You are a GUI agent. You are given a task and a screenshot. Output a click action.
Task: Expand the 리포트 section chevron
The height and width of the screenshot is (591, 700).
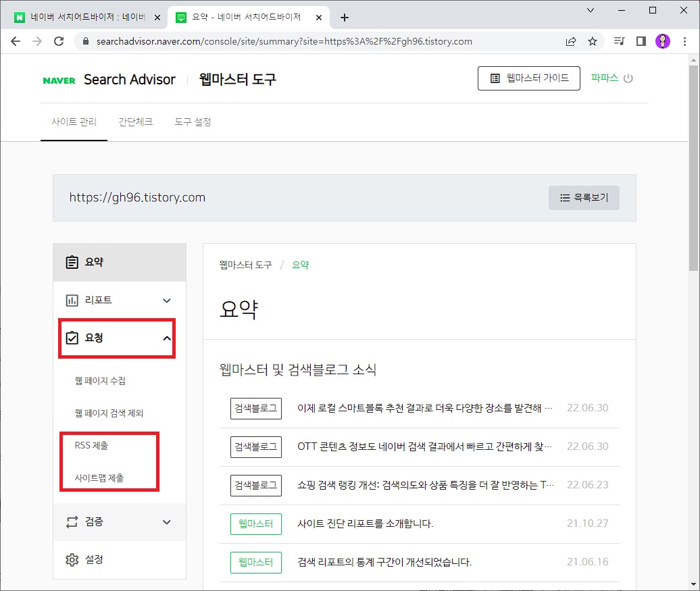pos(166,301)
